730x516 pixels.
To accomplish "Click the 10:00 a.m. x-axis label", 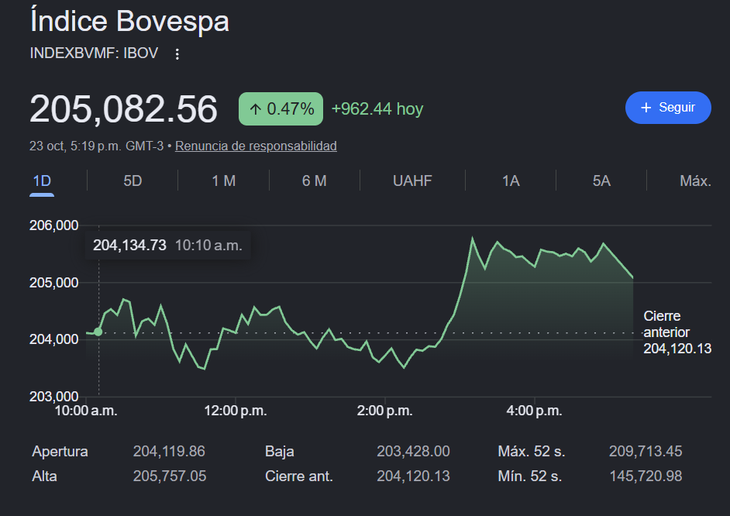I will (x=86, y=411).
